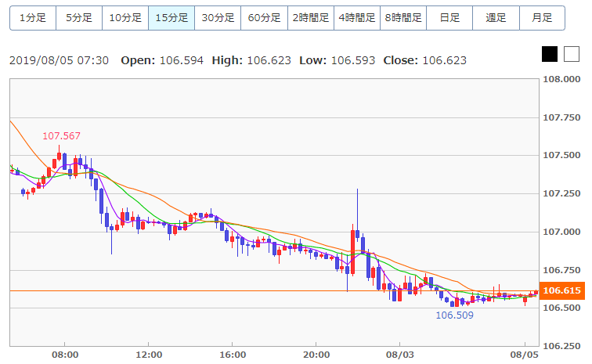Click the 107.567 high price marker

coord(61,136)
